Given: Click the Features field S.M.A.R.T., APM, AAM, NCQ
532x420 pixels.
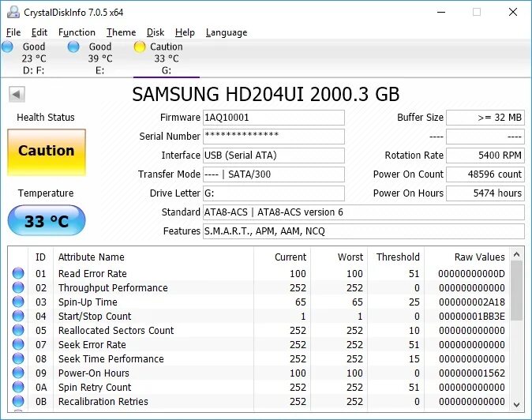Looking at the screenshot, I should coord(364,231).
